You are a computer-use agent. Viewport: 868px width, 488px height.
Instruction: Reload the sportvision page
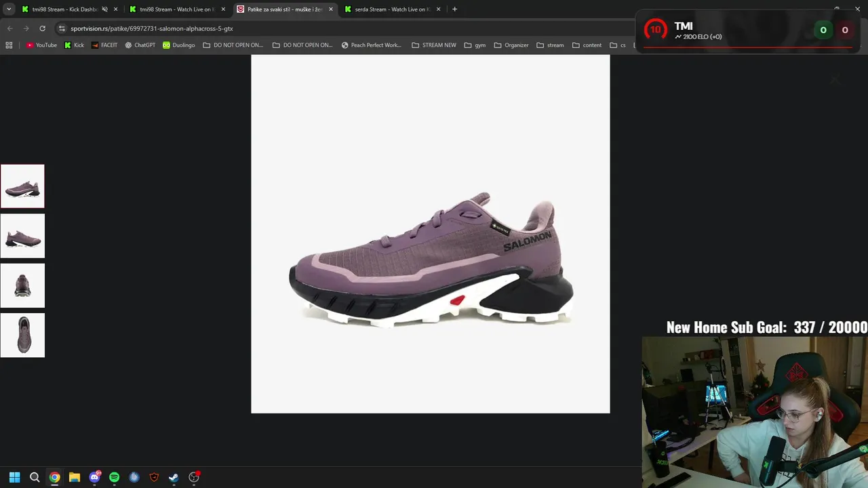[x=42, y=28]
